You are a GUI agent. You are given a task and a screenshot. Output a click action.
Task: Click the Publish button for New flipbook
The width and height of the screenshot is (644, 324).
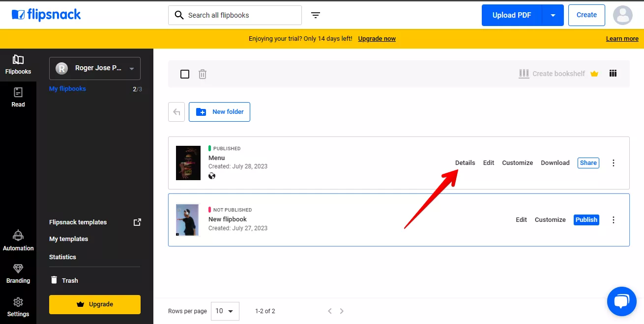pyautogui.click(x=586, y=220)
